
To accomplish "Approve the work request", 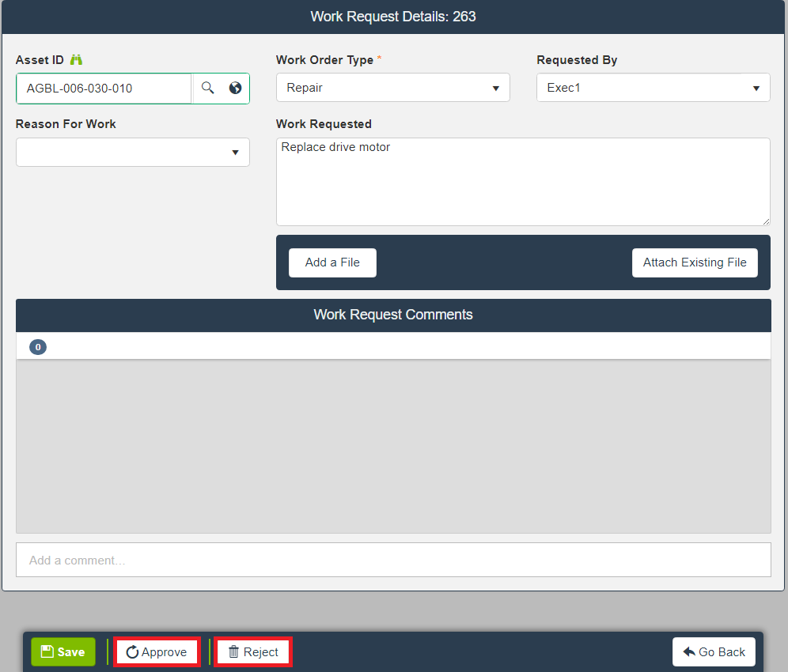I will point(157,652).
